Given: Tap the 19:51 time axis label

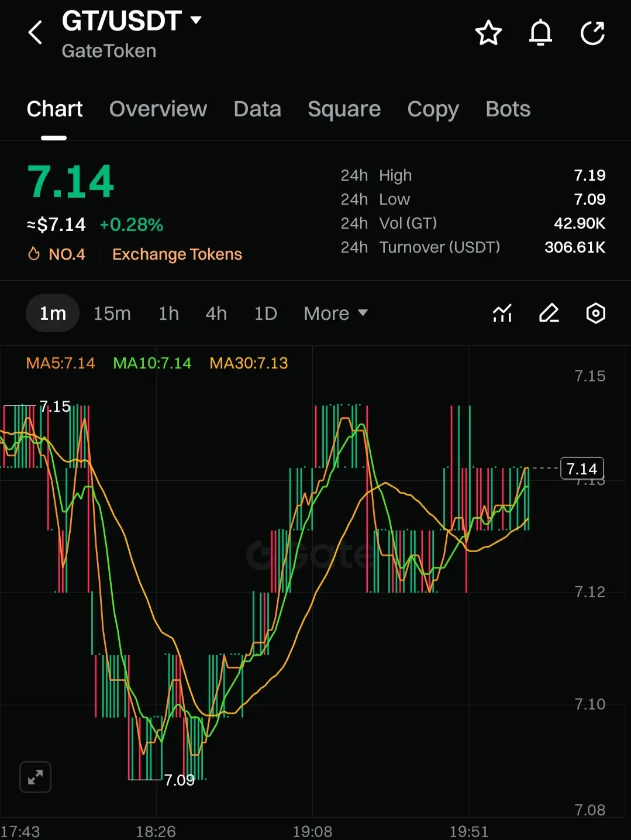Looking at the screenshot, I should click(x=468, y=831).
